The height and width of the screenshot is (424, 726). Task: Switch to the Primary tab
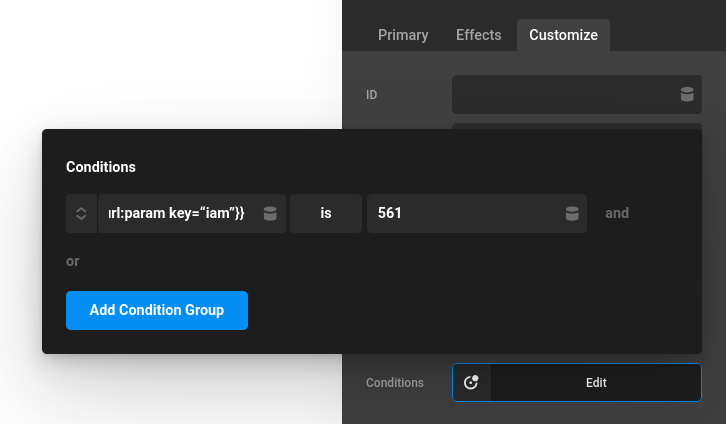pos(403,35)
